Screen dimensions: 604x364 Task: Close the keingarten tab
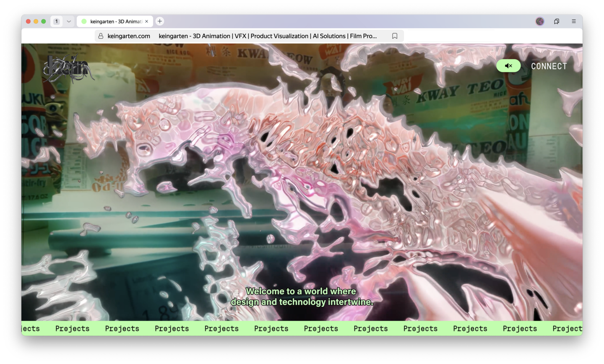147,21
